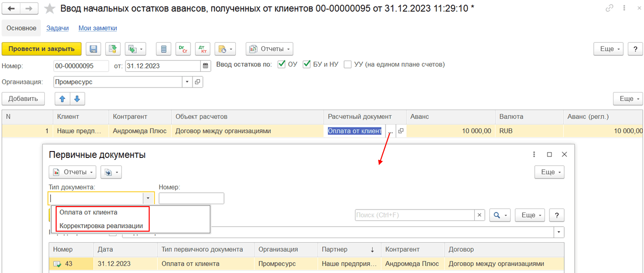Screen dimensions: 644x273
Task: Move row up with blue arrow
Action: coord(63,98)
